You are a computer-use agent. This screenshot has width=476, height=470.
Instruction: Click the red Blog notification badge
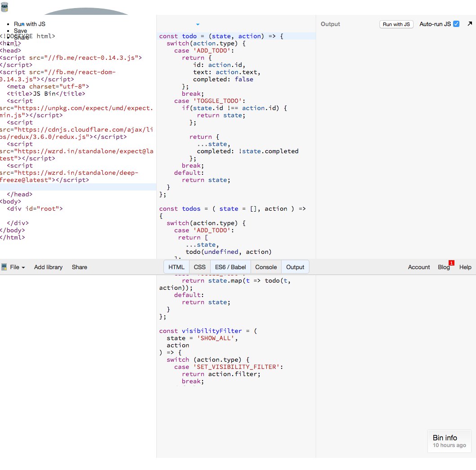point(451,263)
